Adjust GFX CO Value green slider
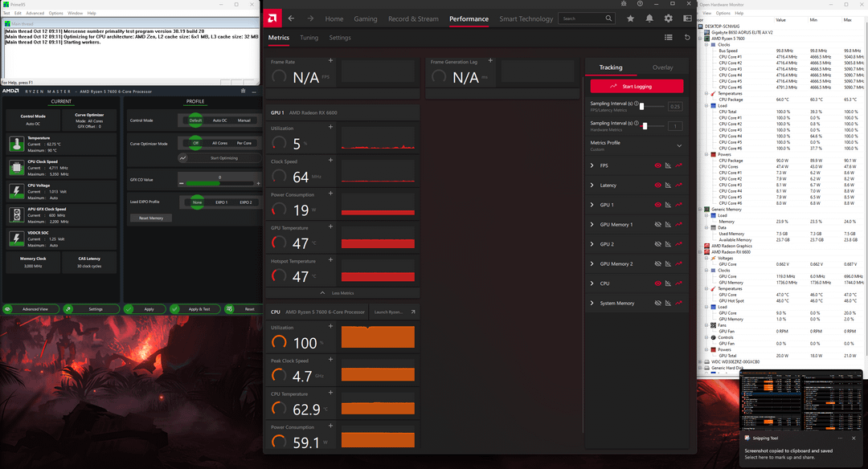Image resolution: width=868 pixels, height=469 pixels. click(x=219, y=183)
